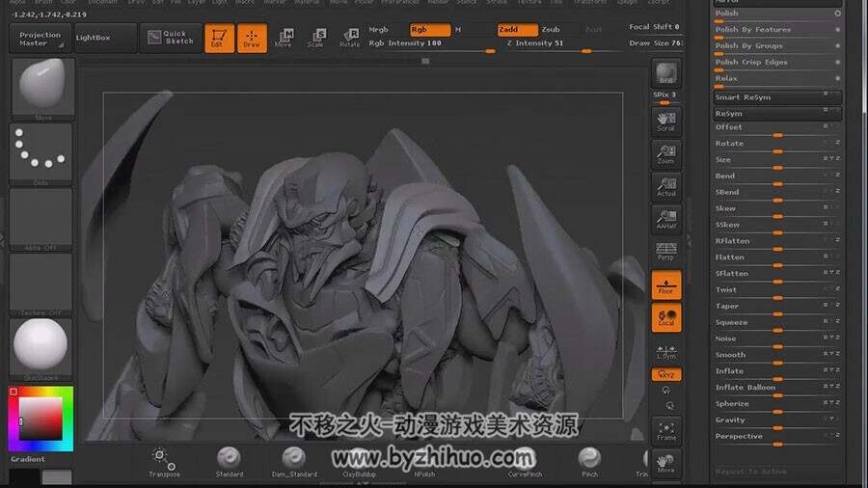Toggle Local transformations button

pyautogui.click(x=665, y=317)
